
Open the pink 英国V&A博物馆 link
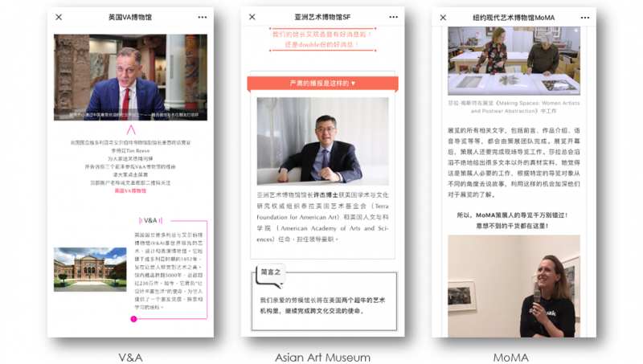tap(130, 190)
